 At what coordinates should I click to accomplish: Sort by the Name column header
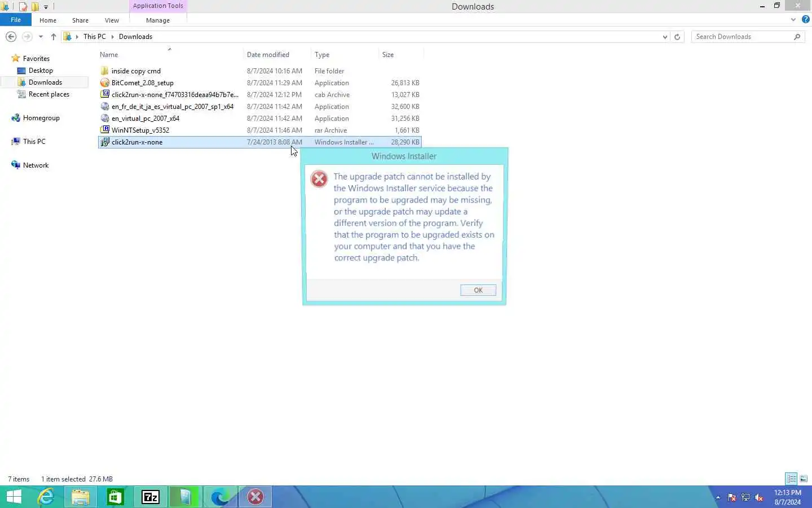pos(109,55)
